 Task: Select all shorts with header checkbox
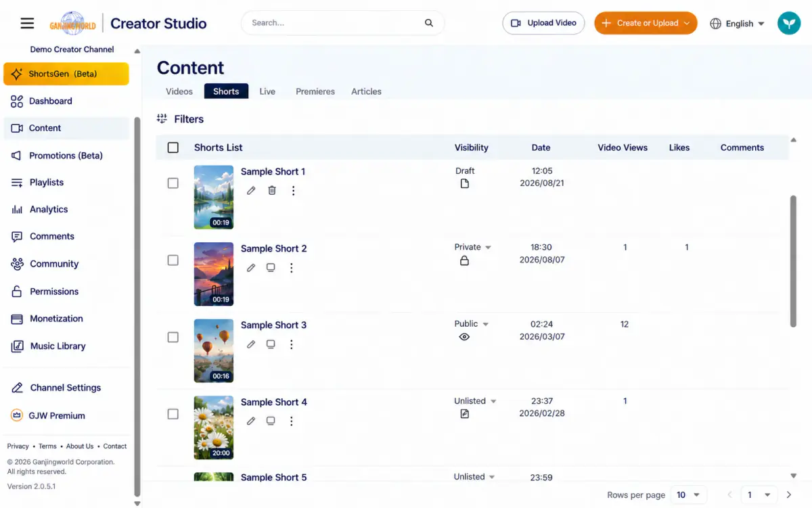(173, 147)
